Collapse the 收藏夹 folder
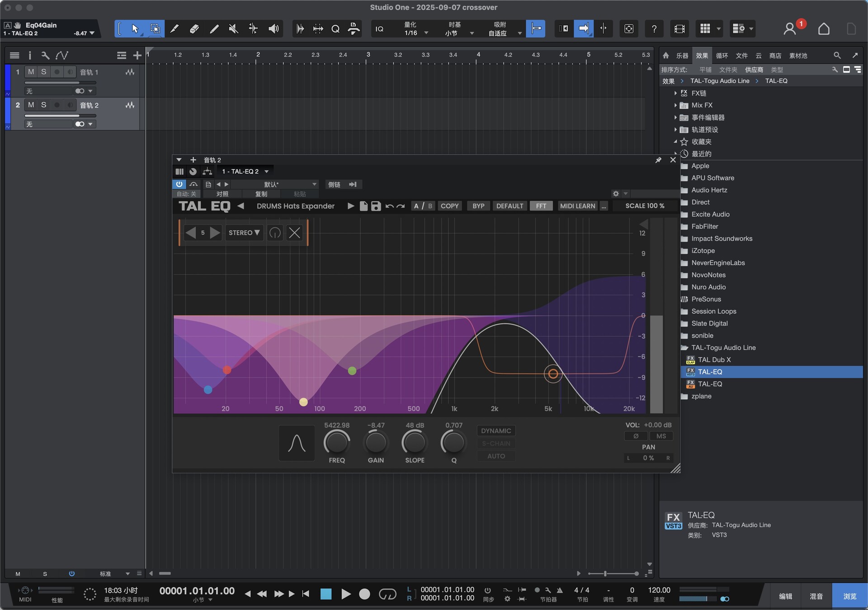 coord(675,142)
